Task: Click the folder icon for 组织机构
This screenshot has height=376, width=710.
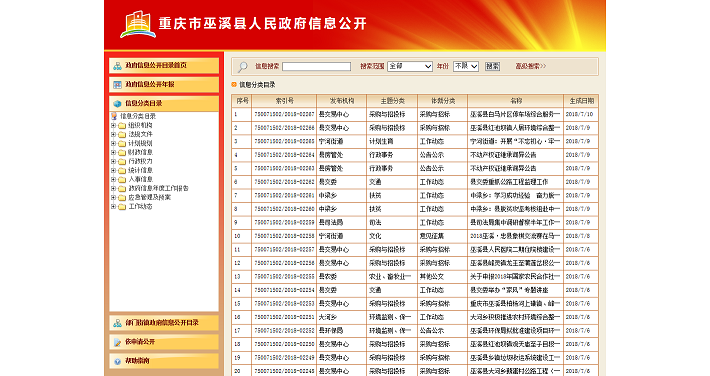Action: [122, 125]
